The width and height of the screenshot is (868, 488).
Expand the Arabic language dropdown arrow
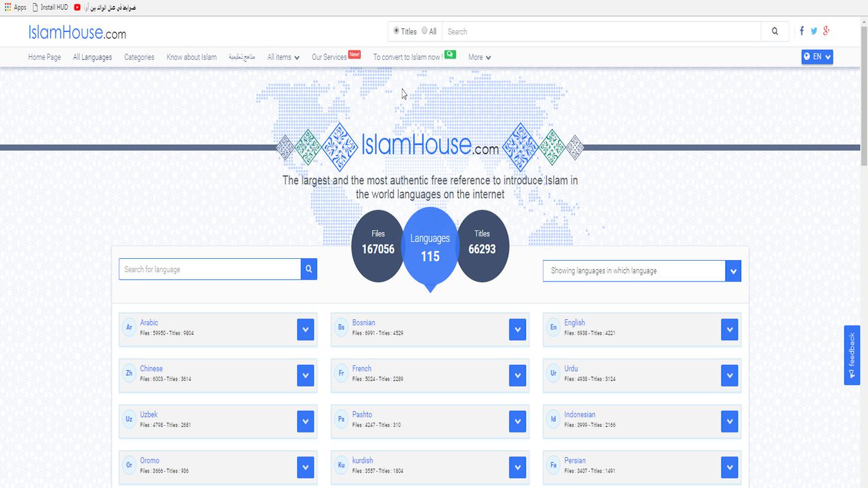tap(305, 329)
